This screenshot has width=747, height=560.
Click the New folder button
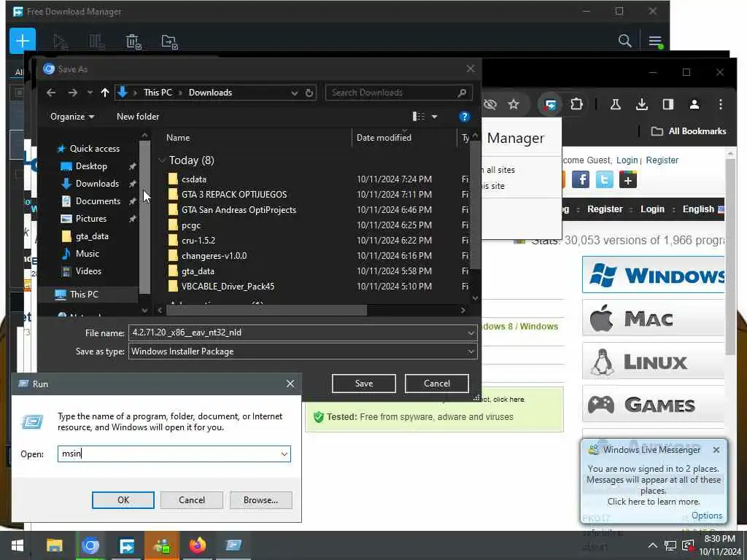pos(138,117)
